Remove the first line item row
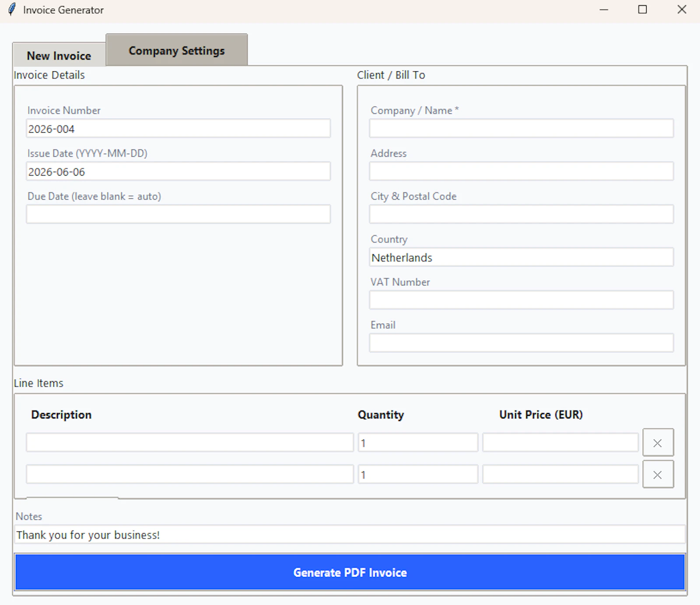The image size is (700, 605). [658, 443]
